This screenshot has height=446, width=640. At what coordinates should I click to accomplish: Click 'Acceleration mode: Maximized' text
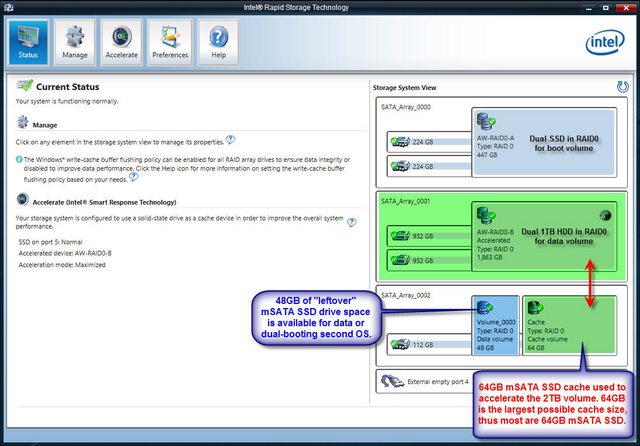click(x=62, y=265)
